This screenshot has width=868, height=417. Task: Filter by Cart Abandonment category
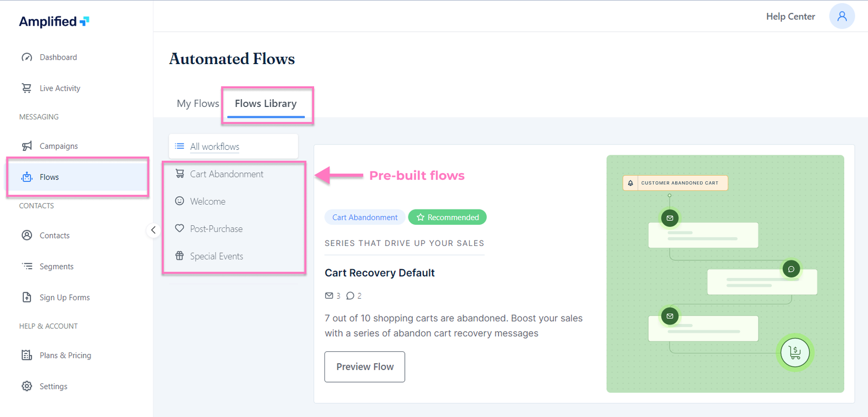point(226,174)
